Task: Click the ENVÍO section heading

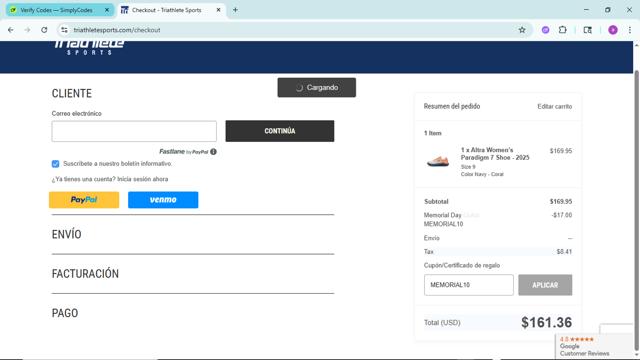Action: [x=67, y=234]
